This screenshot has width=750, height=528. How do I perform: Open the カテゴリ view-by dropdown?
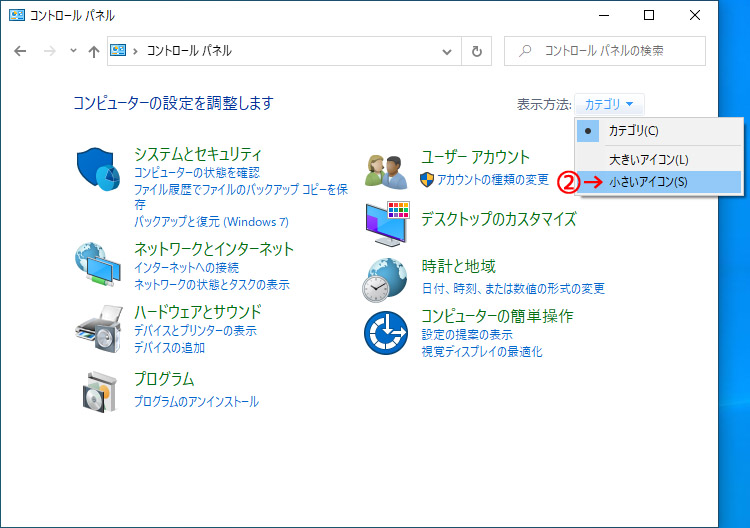pos(609,104)
